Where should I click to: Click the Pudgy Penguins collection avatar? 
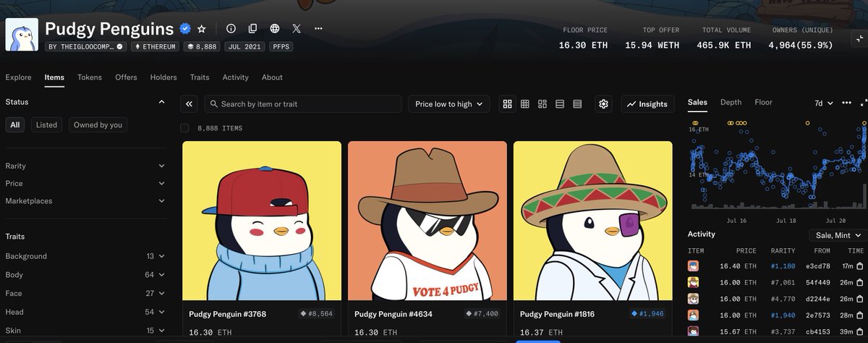22,35
